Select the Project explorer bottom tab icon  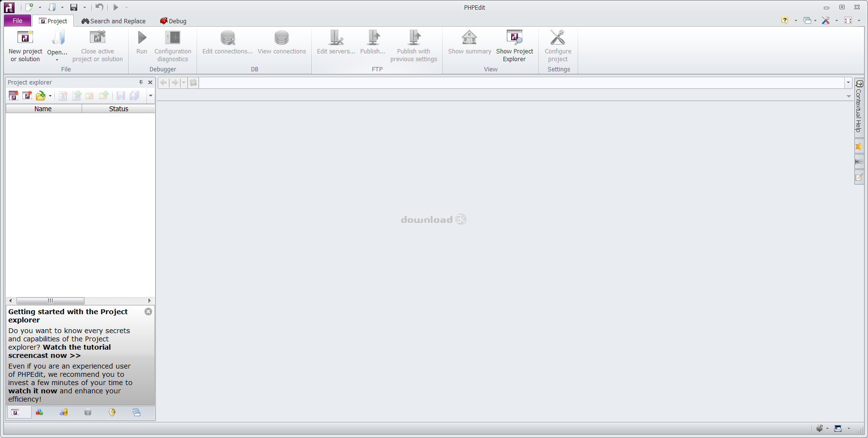pos(16,412)
